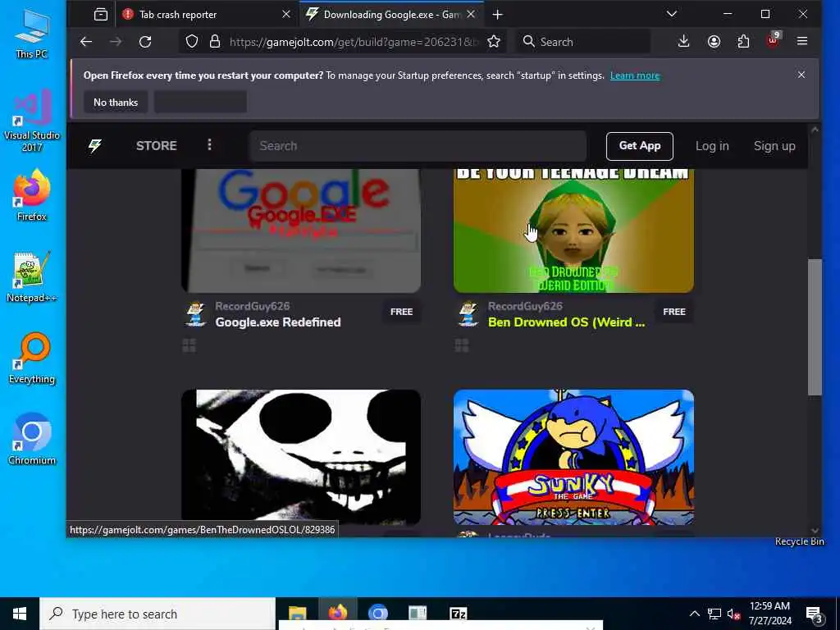Launch Firefox from desktop shortcut
This screenshot has width=840, height=630.
click(32, 195)
